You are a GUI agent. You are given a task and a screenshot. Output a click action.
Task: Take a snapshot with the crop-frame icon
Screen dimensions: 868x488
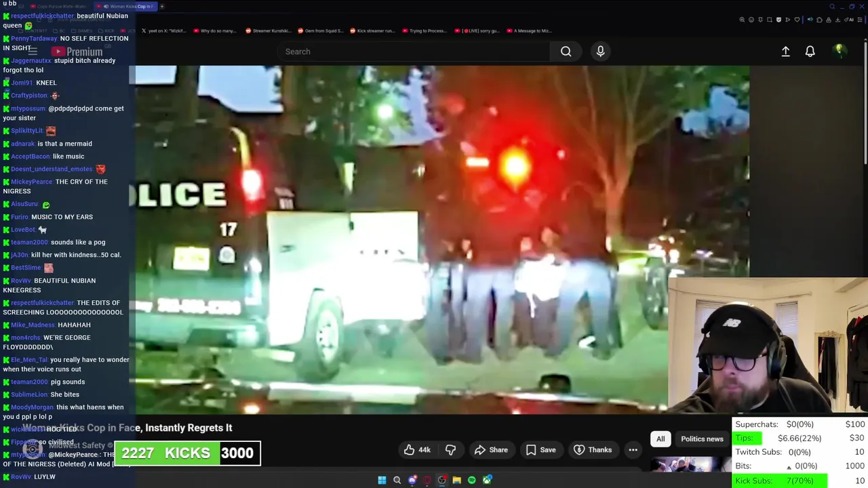tap(770, 20)
